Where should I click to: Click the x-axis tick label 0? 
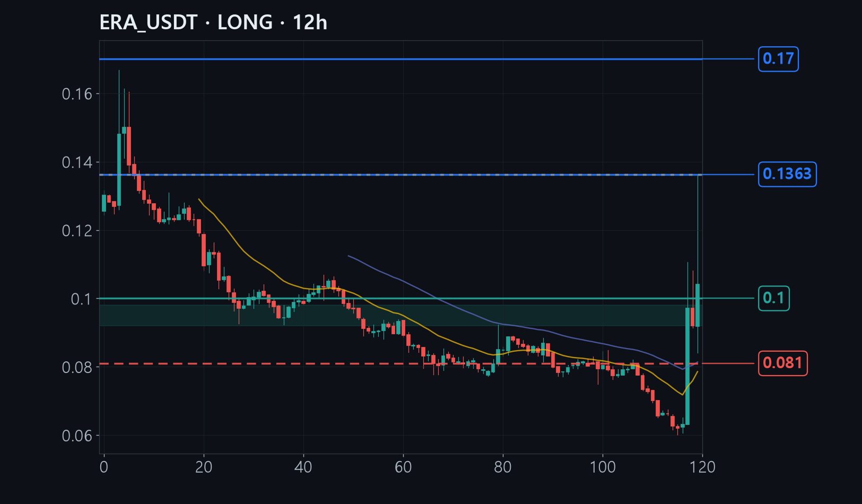[104, 467]
